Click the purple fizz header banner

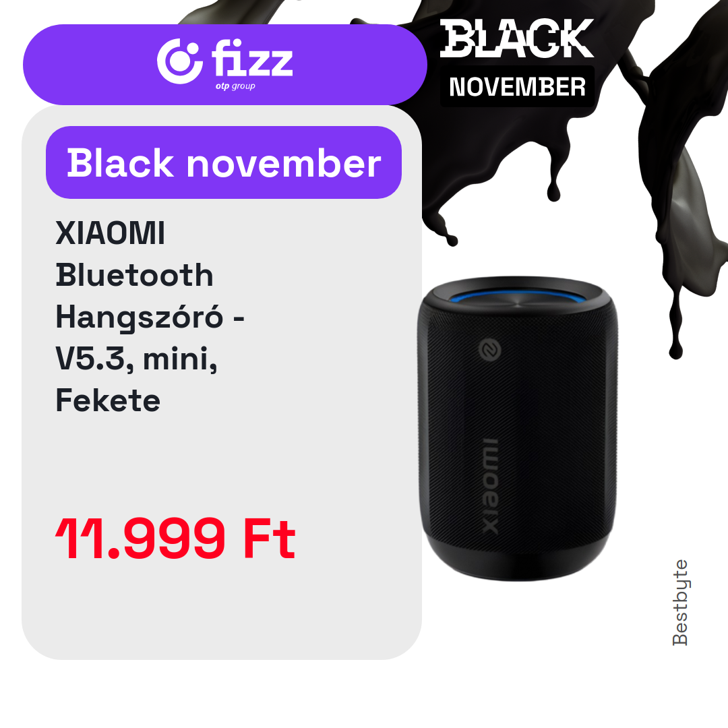pyautogui.click(x=224, y=65)
